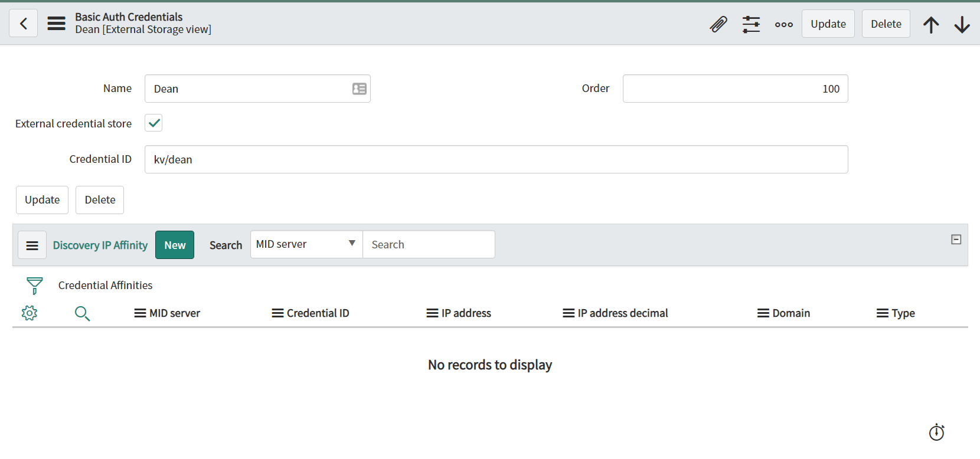Open the form context menu hamburger icon
The width and height of the screenshot is (980, 459).
click(56, 24)
